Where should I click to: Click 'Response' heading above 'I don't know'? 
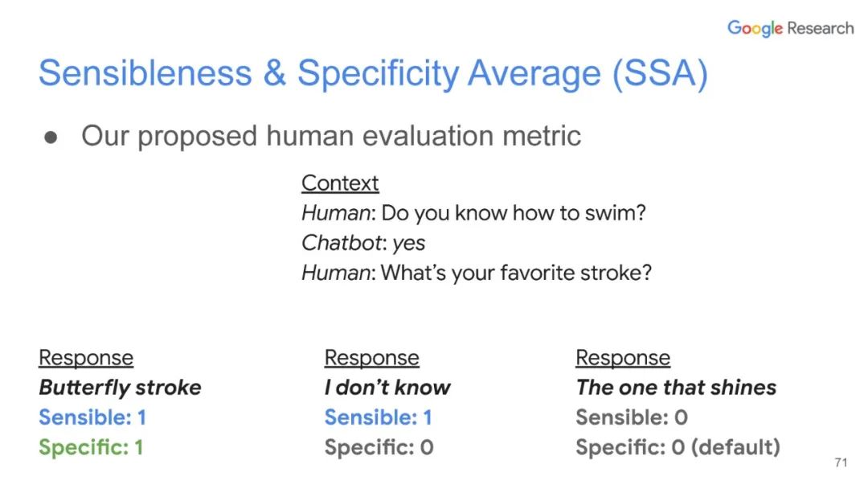coord(371,358)
